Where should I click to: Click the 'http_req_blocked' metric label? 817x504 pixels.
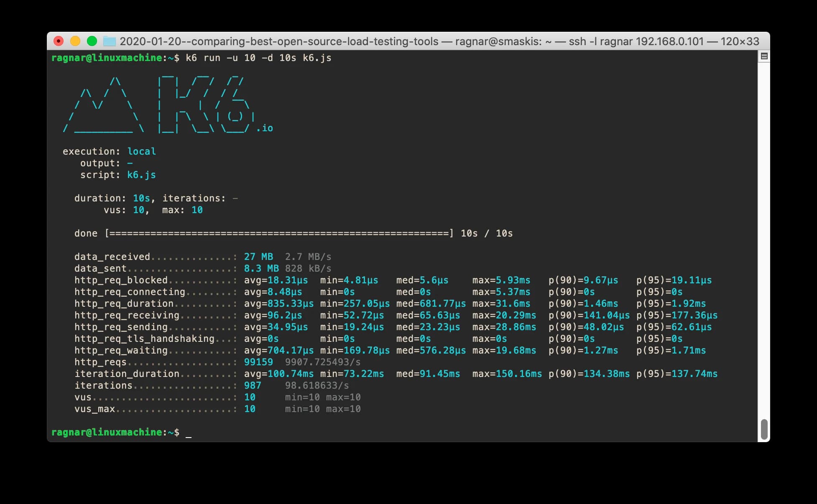pyautogui.click(x=121, y=280)
